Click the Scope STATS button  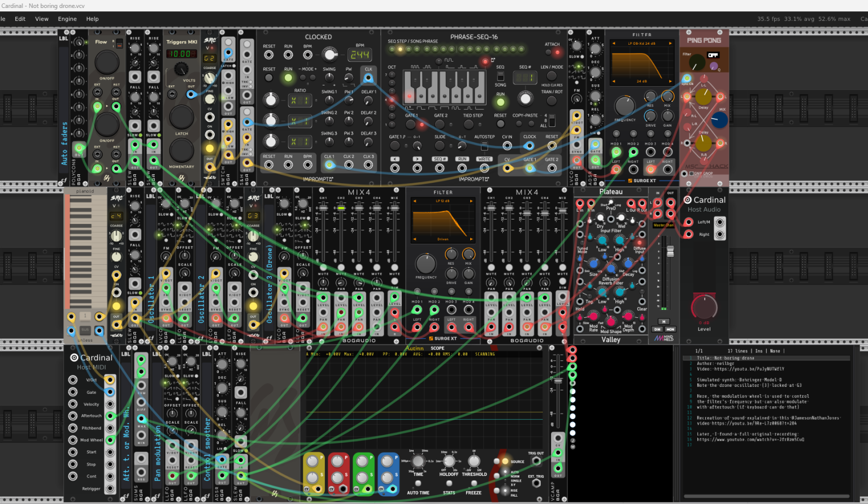click(449, 483)
